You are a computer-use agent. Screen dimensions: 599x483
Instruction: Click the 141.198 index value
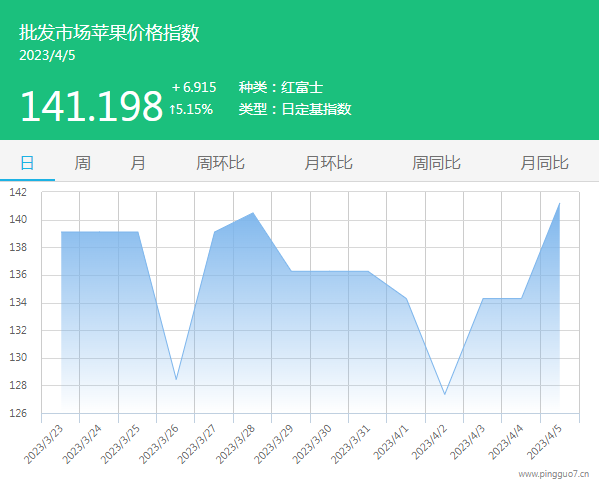[x=92, y=107]
